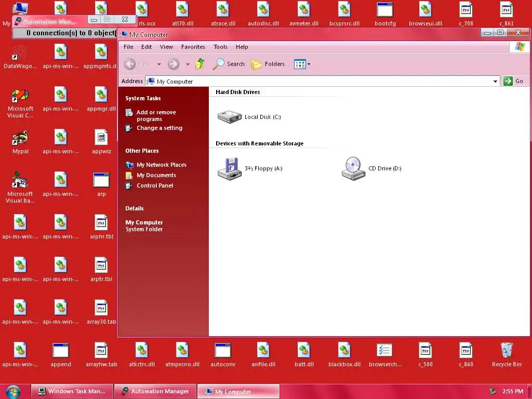Select the atrace.dll desktop file

[223, 14]
